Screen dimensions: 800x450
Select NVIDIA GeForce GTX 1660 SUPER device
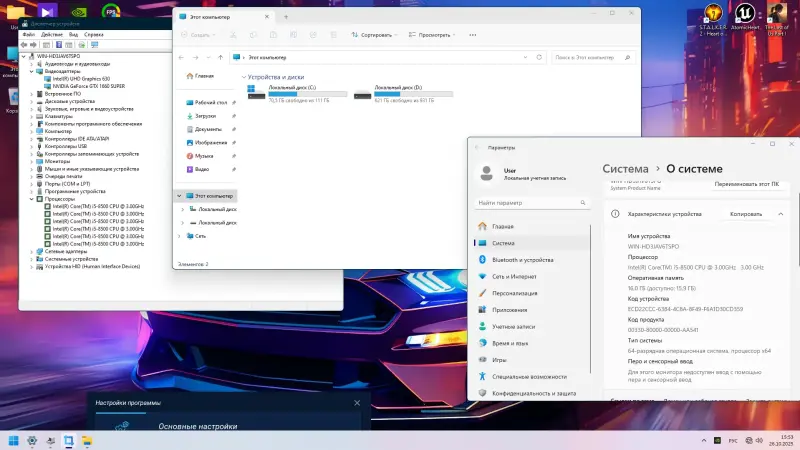coord(89,86)
